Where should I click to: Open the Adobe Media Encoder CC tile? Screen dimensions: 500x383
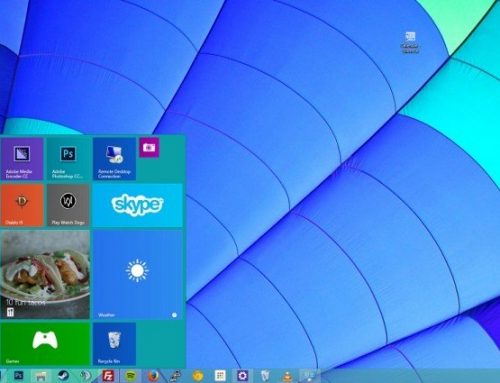pos(22,159)
